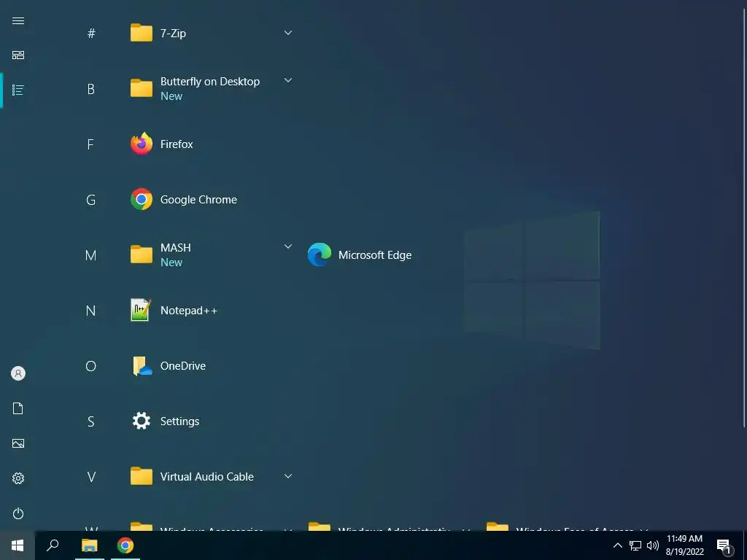
Task: Click the Windows Start button
Action: [18, 545]
